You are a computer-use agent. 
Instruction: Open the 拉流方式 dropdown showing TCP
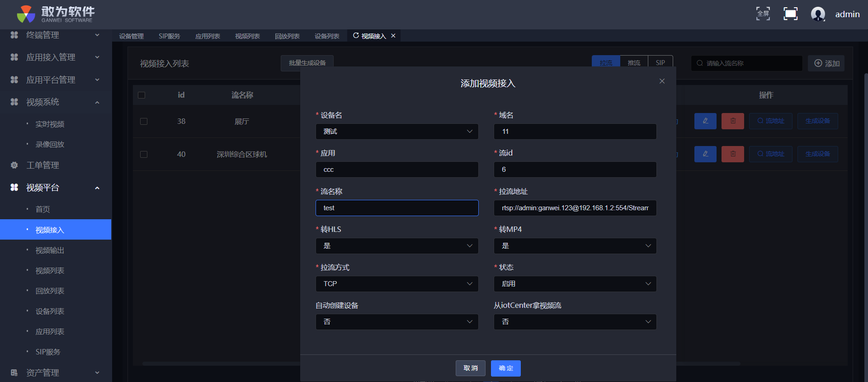coord(396,284)
